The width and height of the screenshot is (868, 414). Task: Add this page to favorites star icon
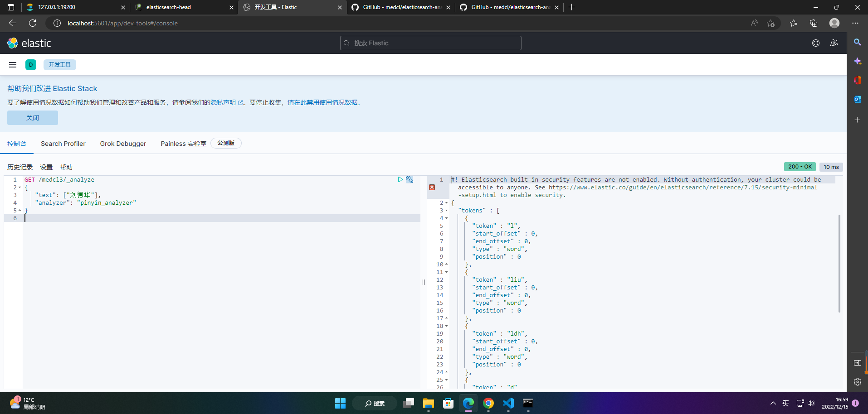click(x=770, y=23)
